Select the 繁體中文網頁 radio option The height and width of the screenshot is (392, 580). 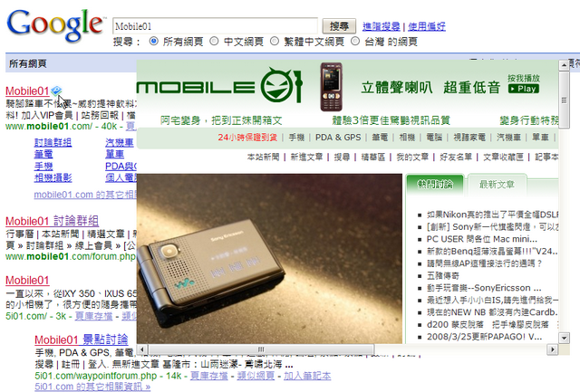[x=274, y=41]
